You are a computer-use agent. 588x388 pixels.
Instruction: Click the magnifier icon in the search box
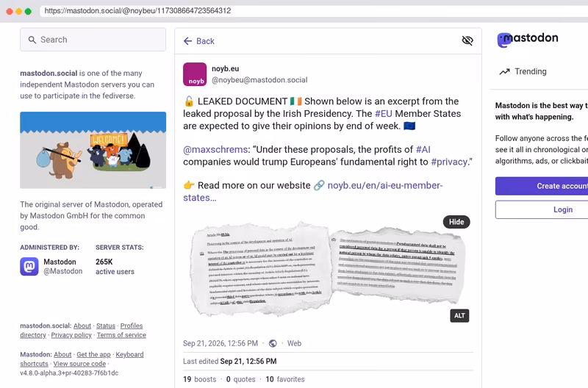tap(32, 40)
